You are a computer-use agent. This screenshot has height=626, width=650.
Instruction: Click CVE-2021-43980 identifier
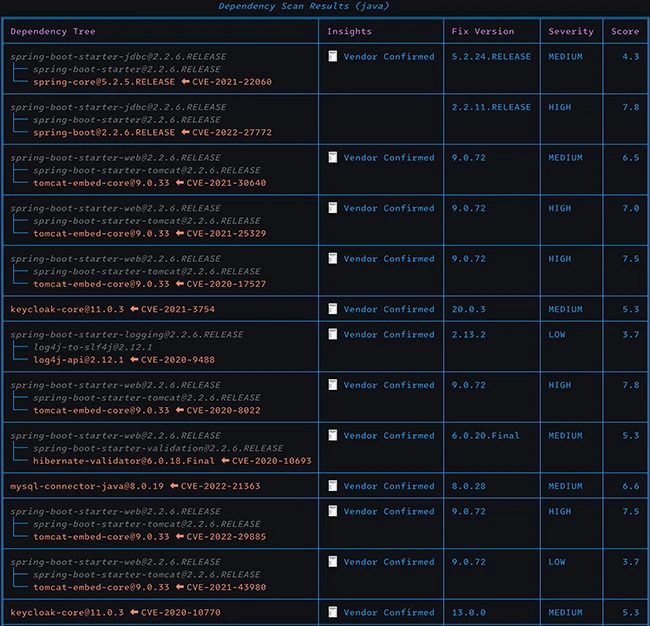(226, 587)
